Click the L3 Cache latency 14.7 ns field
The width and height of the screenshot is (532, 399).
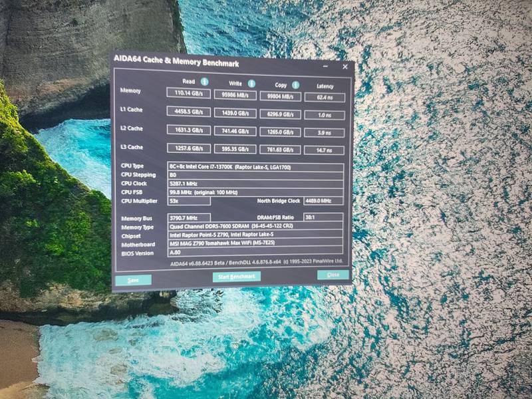point(324,150)
